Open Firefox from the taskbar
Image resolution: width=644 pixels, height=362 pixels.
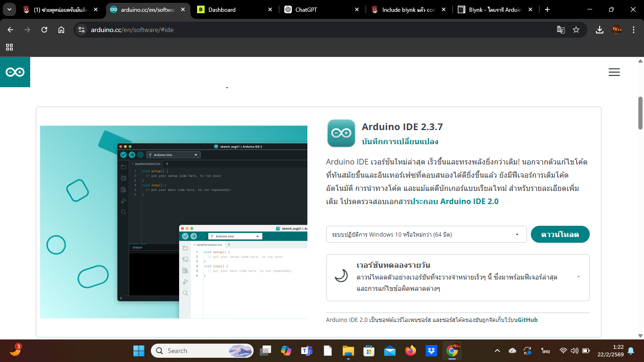click(x=410, y=351)
